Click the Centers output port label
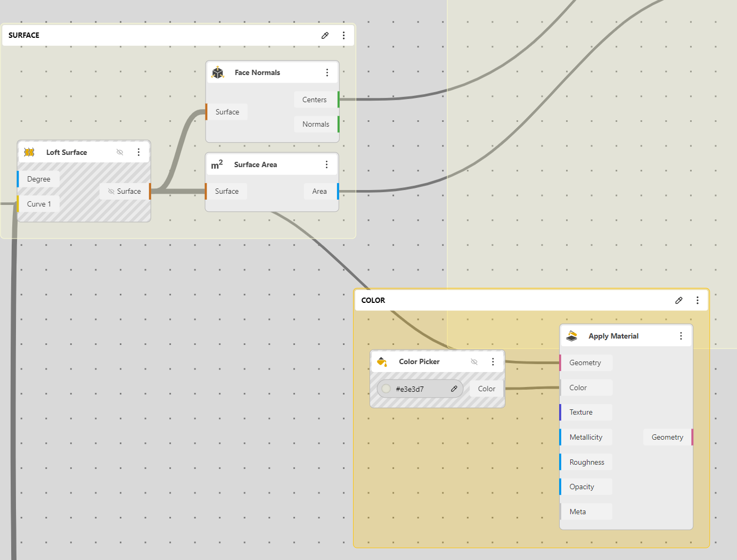The image size is (737, 560). coord(314,100)
